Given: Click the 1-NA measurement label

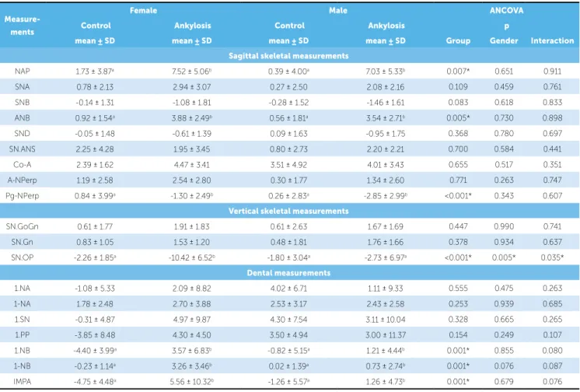Looking at the screenshot, I should tap(23, 303).
